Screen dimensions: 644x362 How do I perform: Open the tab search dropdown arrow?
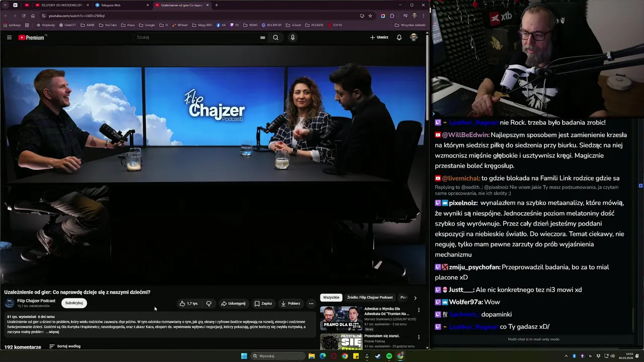click(x=5, y=5)
